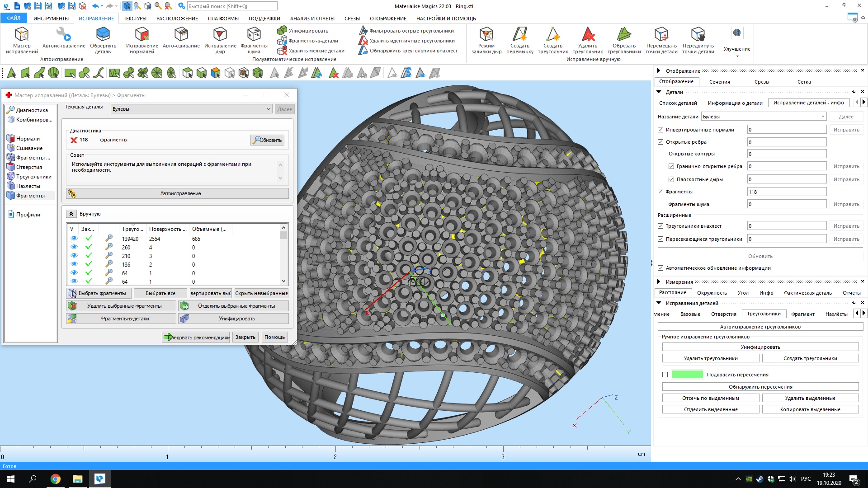
Task: Click the Обнаружить пересечения button
Action: [760, 387]
